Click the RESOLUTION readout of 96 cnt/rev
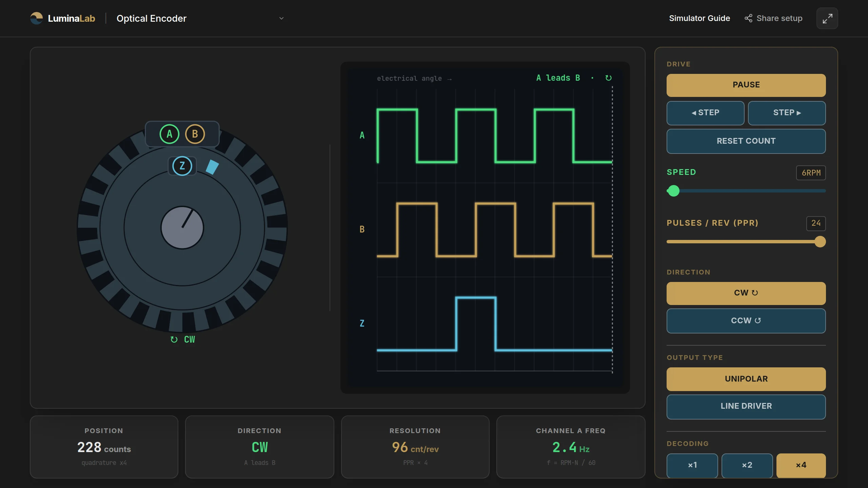Screen dimensions: 868x488 (415, 447)
